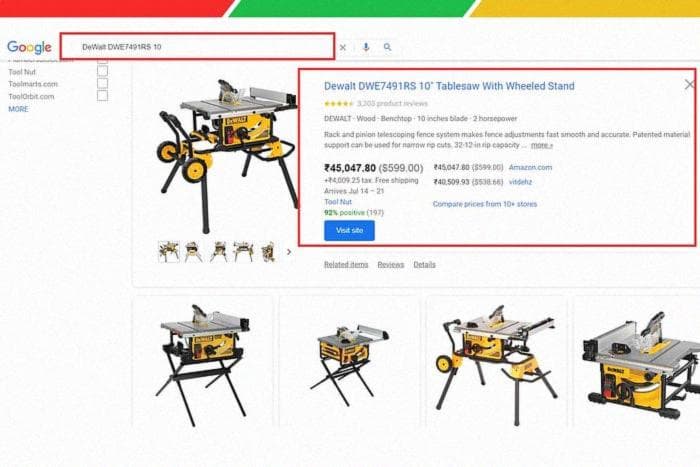This screenshot has height=467, width=700.
Task: Check the Tool Nut seller checkbox
Action: [102, 71]
